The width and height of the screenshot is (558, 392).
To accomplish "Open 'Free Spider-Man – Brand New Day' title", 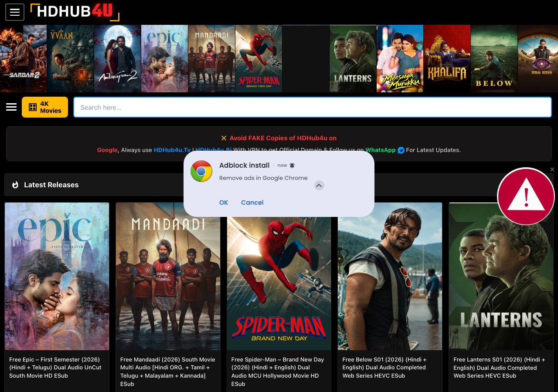I will point(278,372).
